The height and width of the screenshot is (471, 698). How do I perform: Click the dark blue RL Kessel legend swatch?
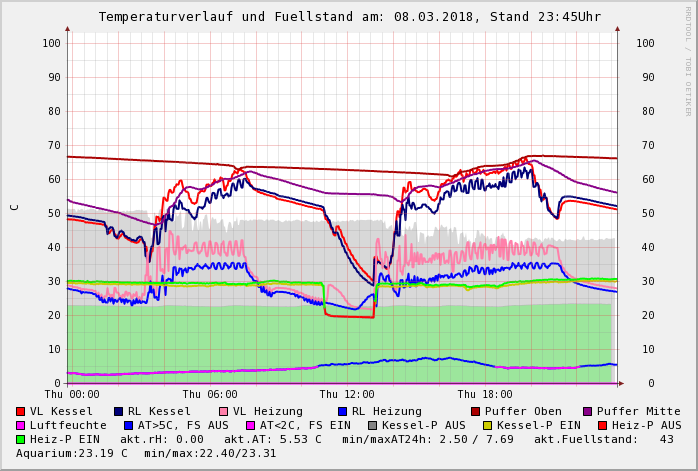coord(119,411)
